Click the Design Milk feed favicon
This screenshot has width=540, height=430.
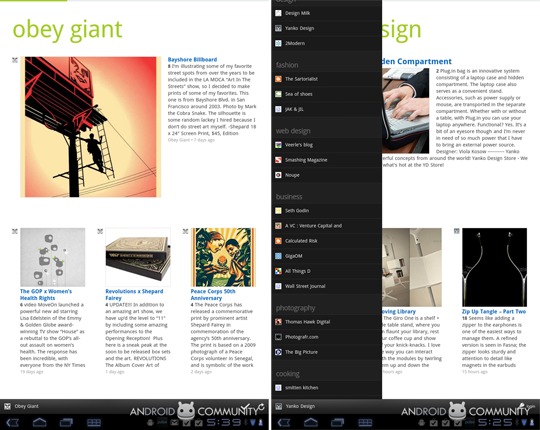(x=278, y=13)
